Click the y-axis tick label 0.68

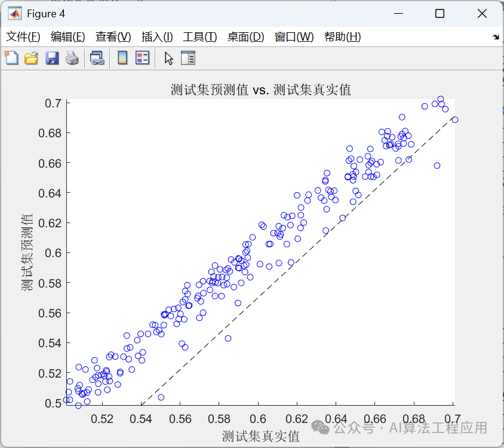50,133
